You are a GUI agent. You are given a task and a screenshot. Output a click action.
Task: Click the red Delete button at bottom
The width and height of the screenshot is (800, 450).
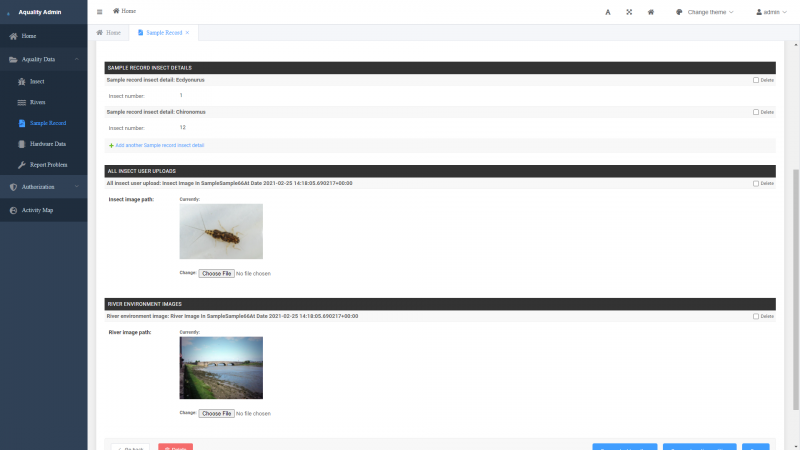[176, 447]
